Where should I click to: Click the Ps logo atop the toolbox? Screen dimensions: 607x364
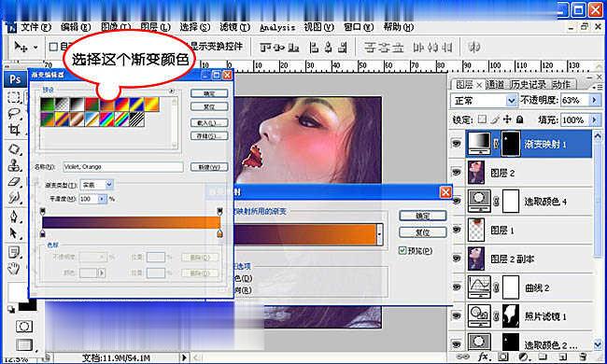click(x=15, y=79)
